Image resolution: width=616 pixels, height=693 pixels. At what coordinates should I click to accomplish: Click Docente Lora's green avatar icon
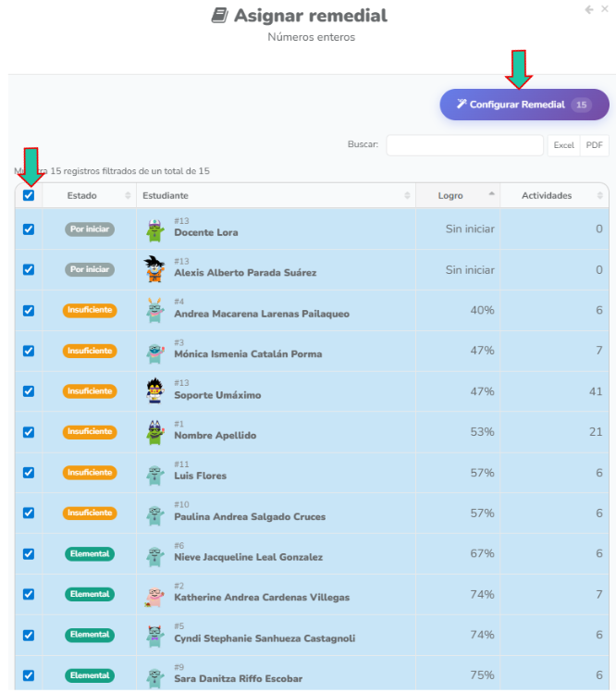point(154,229)
